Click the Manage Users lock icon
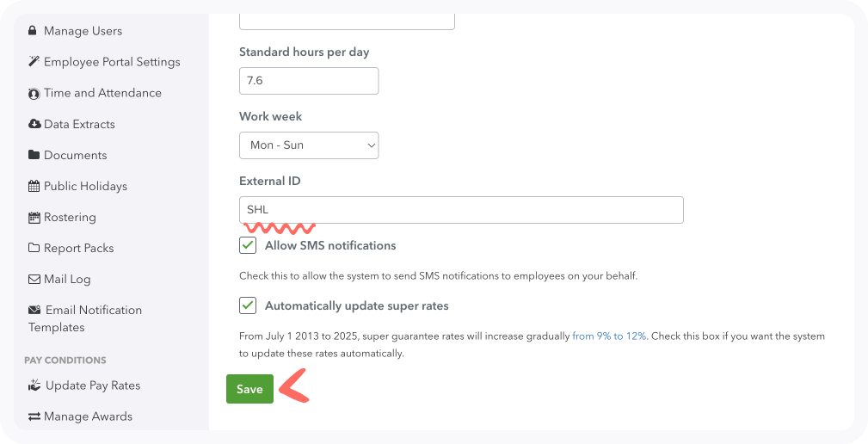The width and height of the screenshot is (868, 444). [x=33, y=31]
